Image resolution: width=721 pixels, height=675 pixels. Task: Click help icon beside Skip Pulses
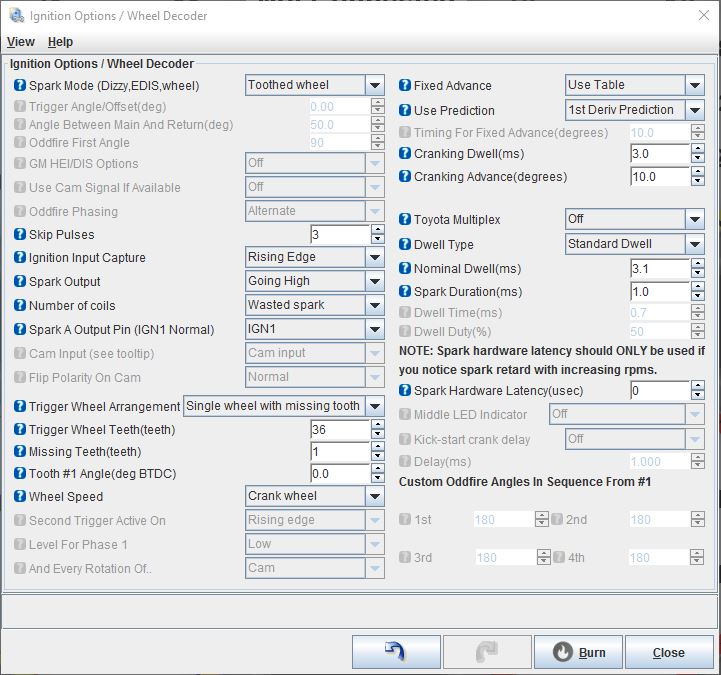coord(20,234)
